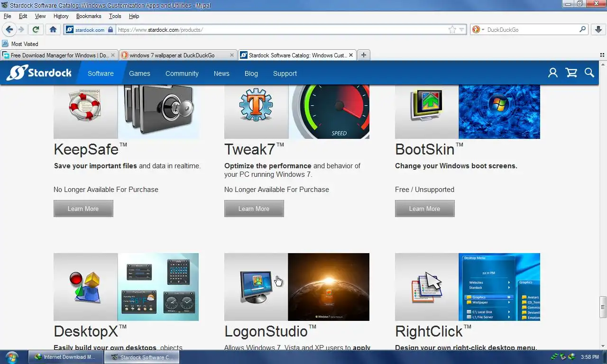The width and height of the screenshot is (607, 364).
Task: Open the View menu
Action: (x=40, y=16)
